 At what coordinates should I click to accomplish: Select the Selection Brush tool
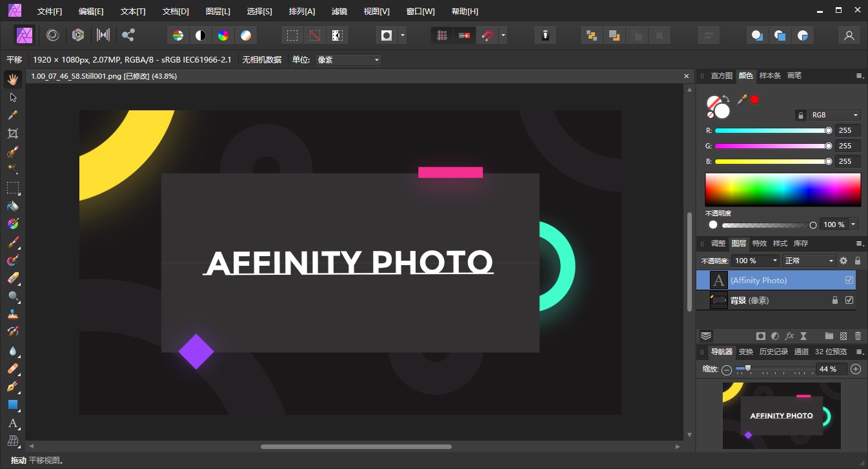13,152
